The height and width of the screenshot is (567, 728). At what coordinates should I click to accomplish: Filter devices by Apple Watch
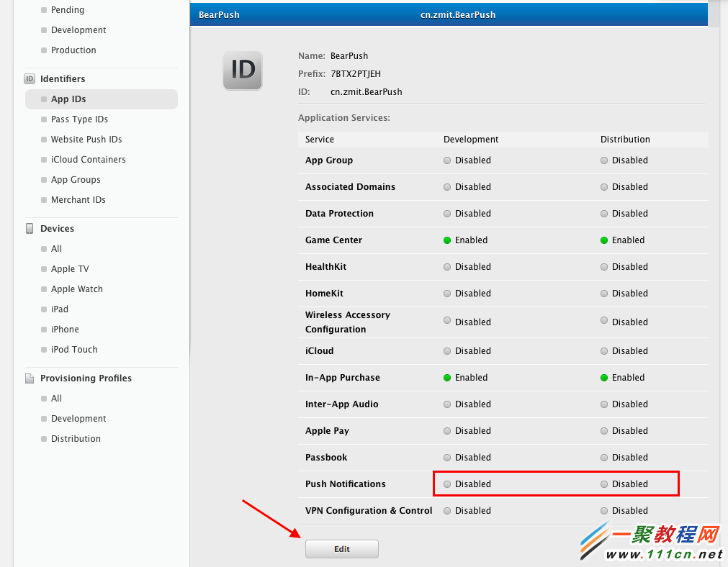[x=76, y=289]
